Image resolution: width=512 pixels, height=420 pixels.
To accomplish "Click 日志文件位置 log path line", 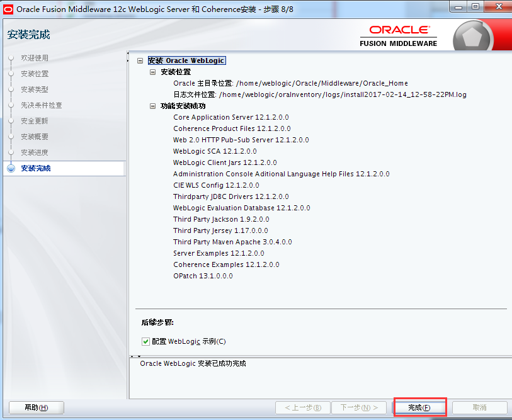I will tap(320, 94).
